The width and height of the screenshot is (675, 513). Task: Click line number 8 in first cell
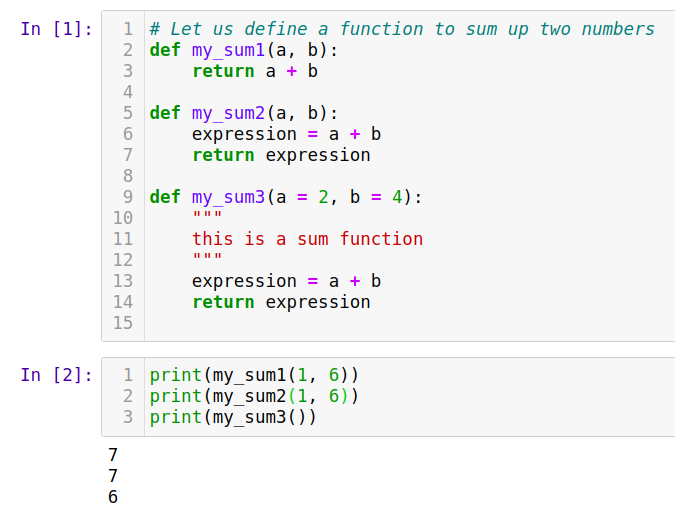pyautogui.click(x=128, y=176)
